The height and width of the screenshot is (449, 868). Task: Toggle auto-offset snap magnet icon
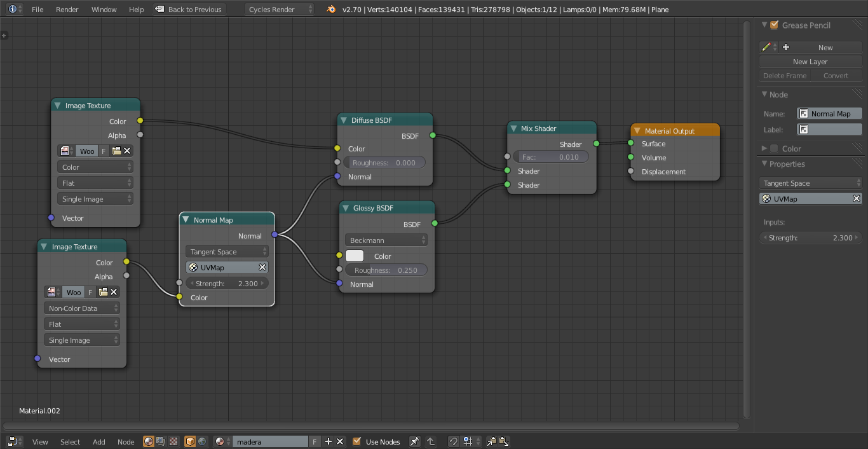pos(453,441)
